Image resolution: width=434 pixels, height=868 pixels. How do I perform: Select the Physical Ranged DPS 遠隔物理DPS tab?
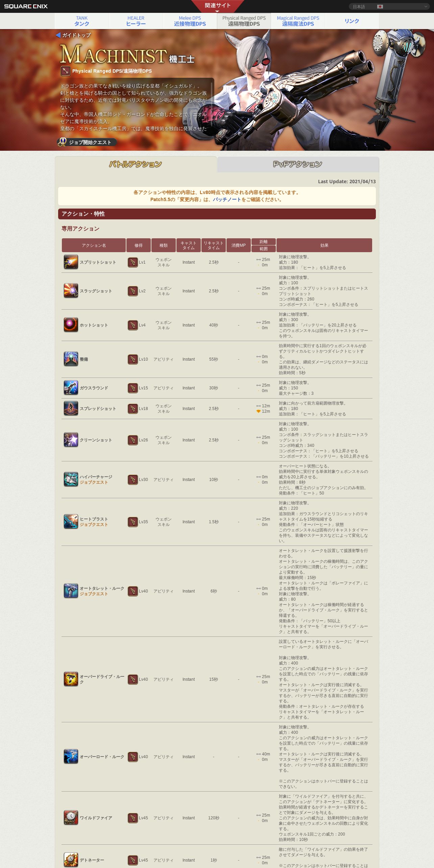(244, 21)
